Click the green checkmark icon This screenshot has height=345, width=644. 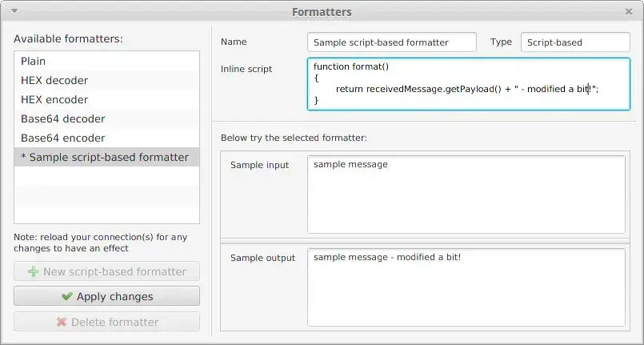pos(67,296)
